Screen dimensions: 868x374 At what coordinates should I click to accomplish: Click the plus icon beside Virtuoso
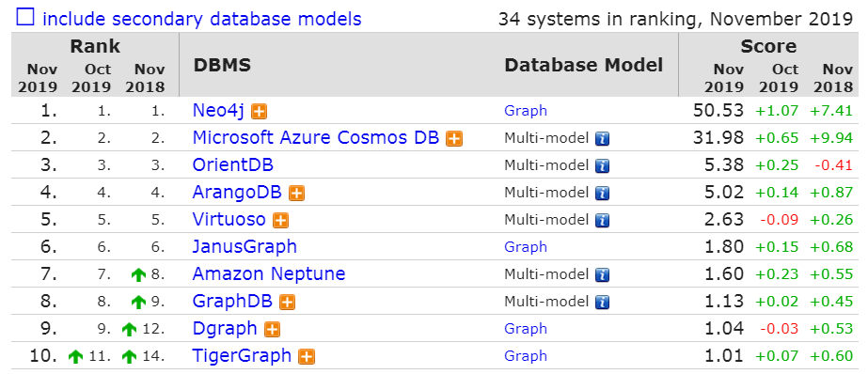coord(280,221)
